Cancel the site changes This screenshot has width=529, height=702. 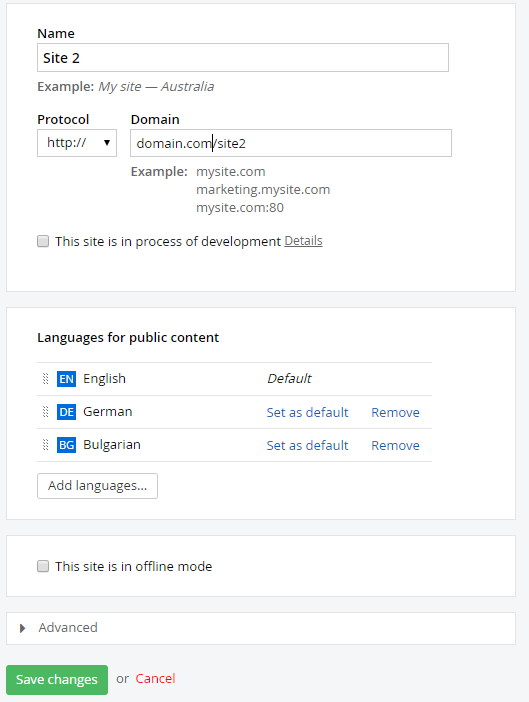155,679
